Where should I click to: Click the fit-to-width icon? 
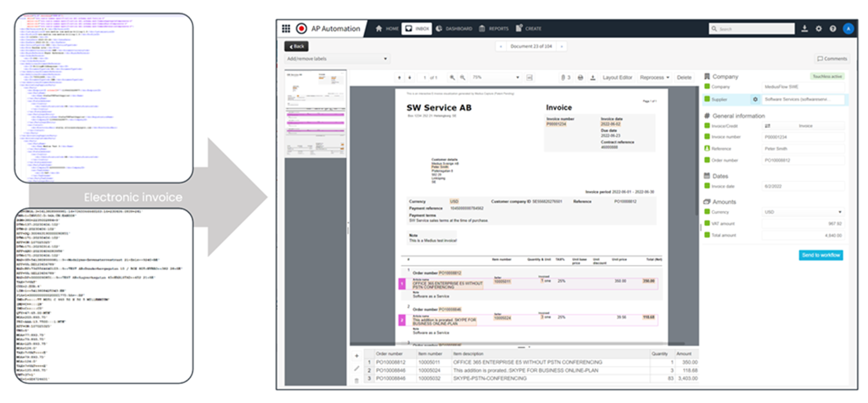[x=529, y=77]
